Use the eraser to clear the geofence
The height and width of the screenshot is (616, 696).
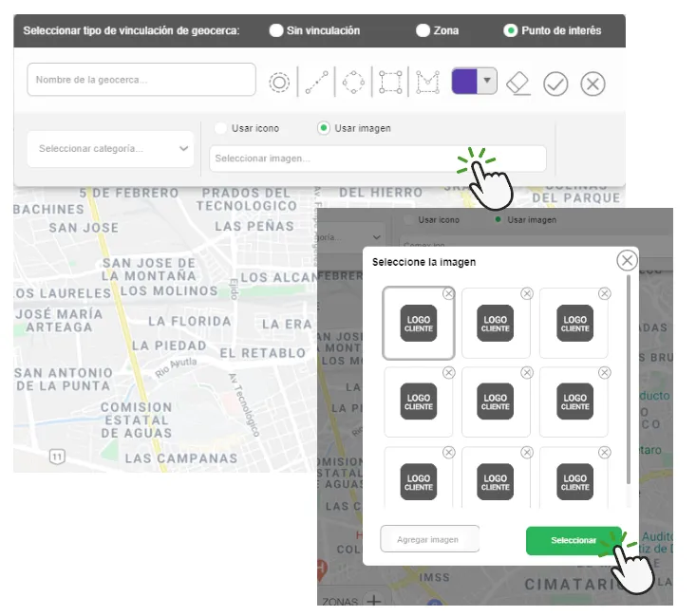pyautogui.click(x=518, y=83)
